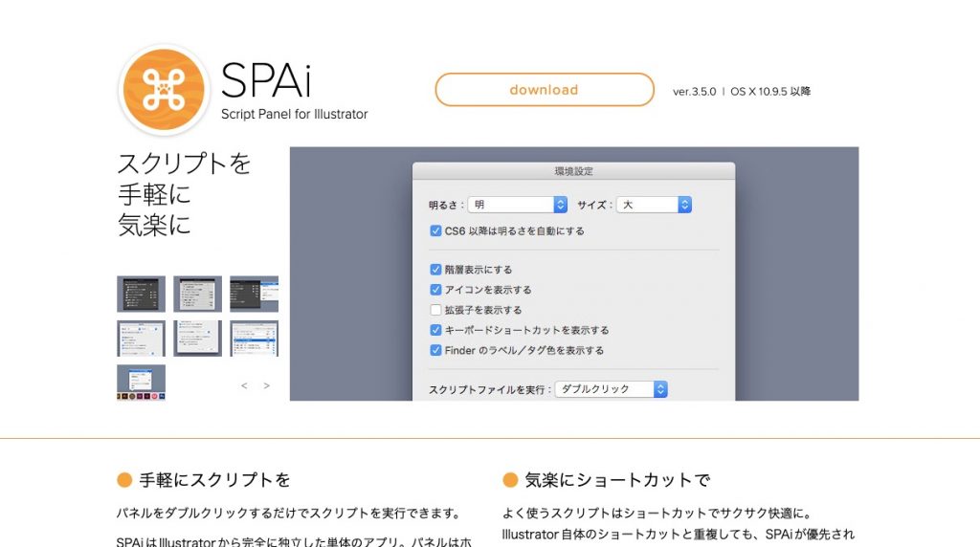Image resolution: width=980 pixels, height=547 pixels.
Task: Enable the 拡張子を表示する checkbox
Action: point(435,310)
